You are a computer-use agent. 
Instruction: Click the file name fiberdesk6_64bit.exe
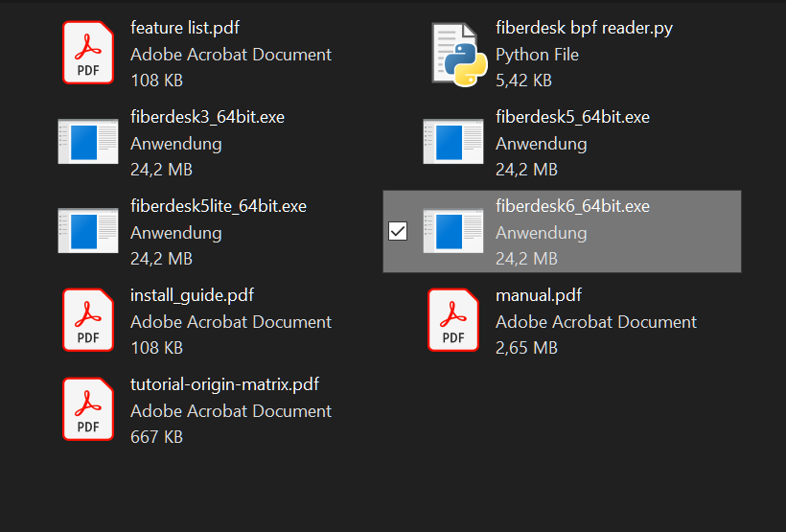pyautogui.click(x=572, y=207)
